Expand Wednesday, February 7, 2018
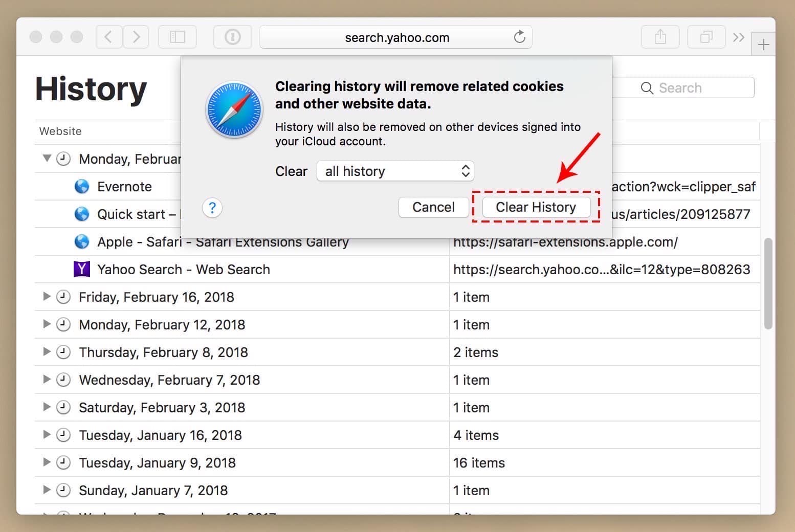 47,379
